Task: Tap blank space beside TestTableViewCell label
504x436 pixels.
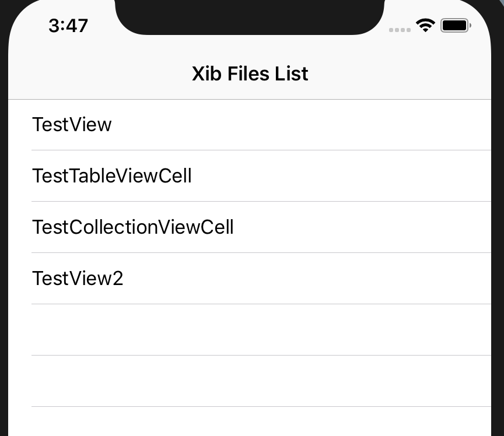Action: 341,176
